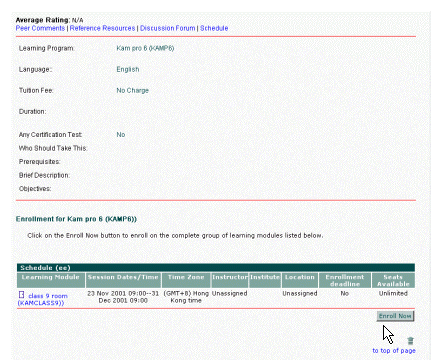Click the 'Tuition Fee:' label
The height and width of the screenshot is (360, 432).
pyautogui.click(x=36, y=90)
